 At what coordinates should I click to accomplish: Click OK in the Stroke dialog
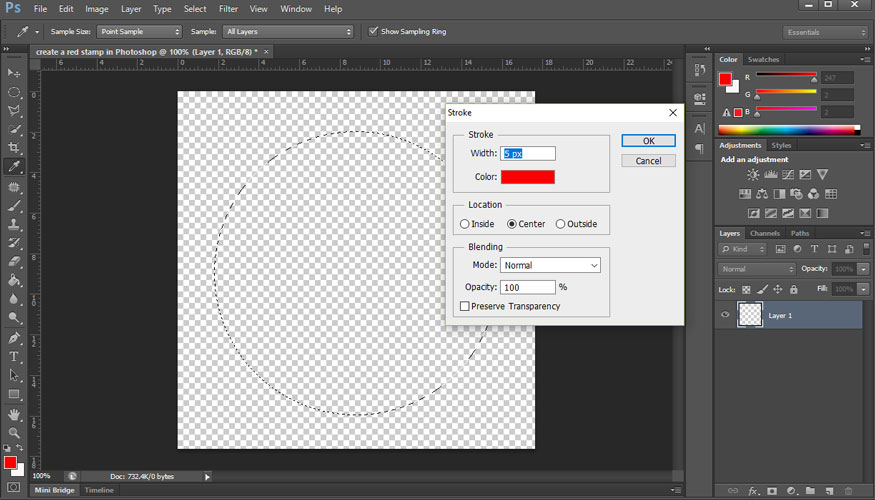pyautogui.click(x=648, y=141)
